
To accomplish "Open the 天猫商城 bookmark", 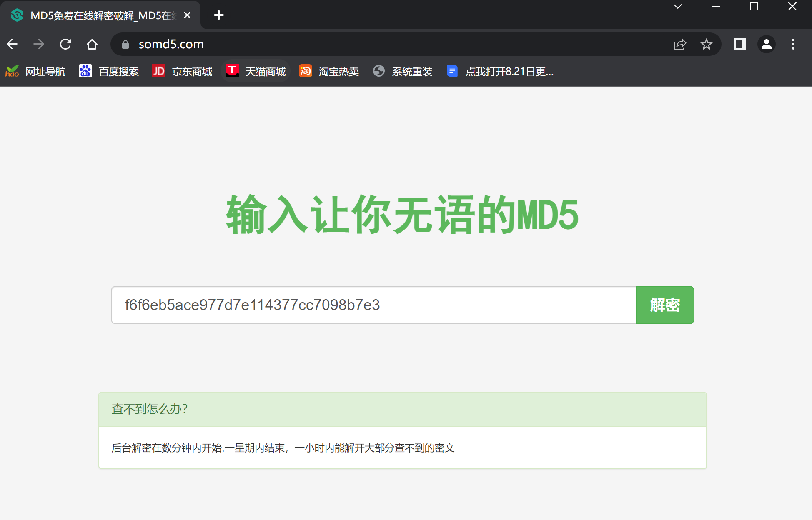I will pos(256,72).
